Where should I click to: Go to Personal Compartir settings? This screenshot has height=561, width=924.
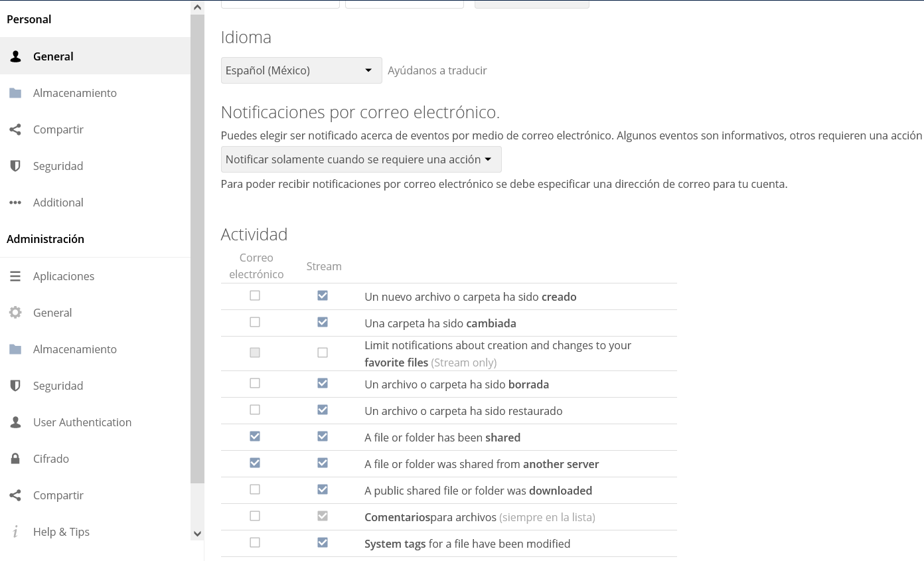click(95, 129)
